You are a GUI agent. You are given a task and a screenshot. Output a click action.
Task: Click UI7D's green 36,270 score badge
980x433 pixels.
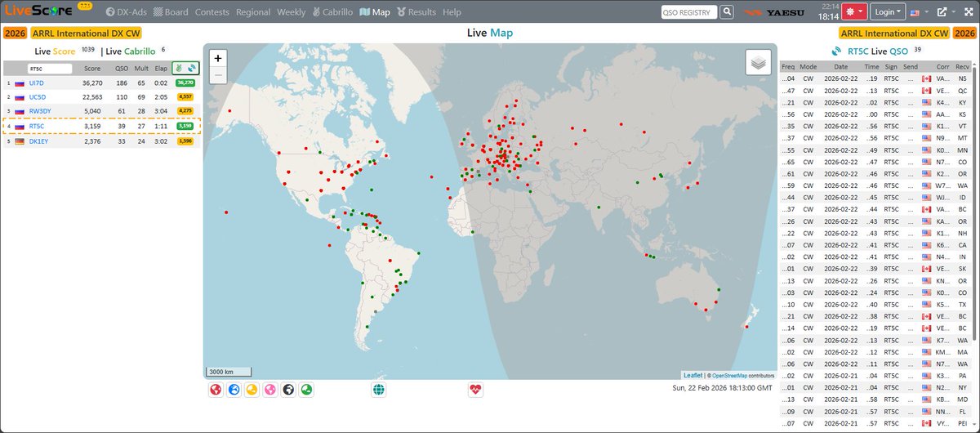coord(185,83)
